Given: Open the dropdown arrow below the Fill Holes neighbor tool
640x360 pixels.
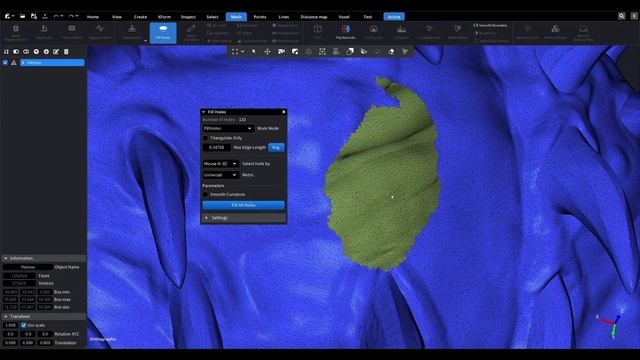Looking at the screenshot, I should [145, 41].
